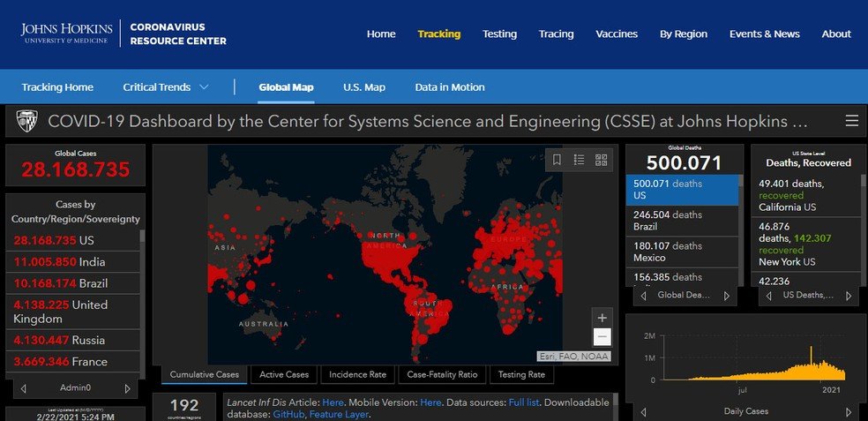
Task: Open the Home menu item
Action: 381,34
